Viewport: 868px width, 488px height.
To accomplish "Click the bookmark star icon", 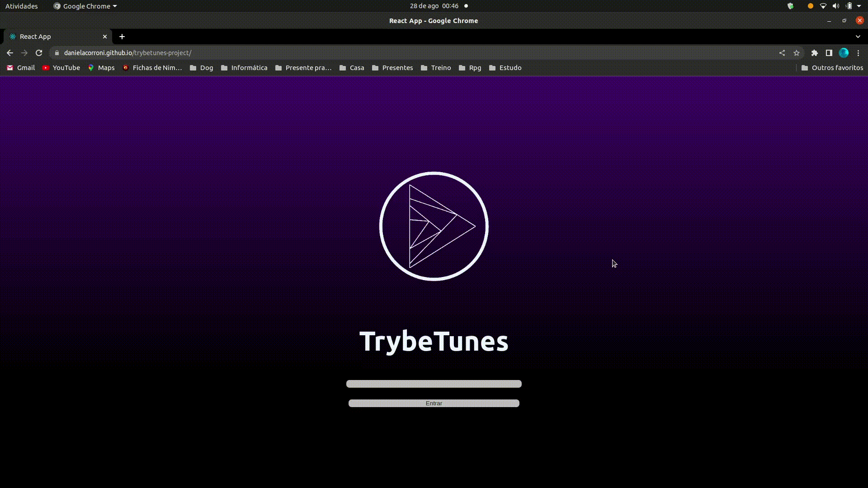I will tap(797, 53).
